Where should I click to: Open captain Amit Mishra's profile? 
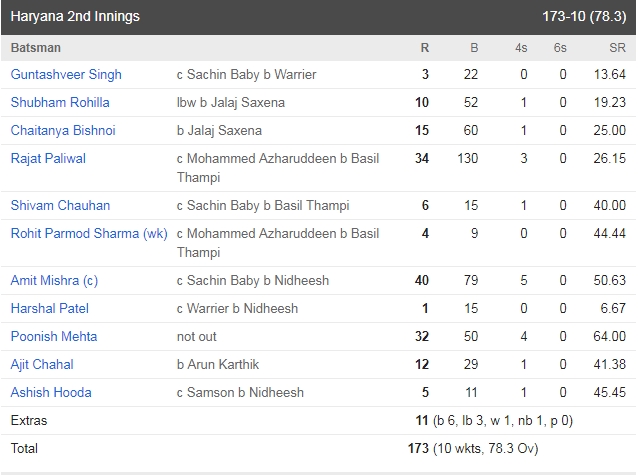pyautogui.click(x=54, y=281)
